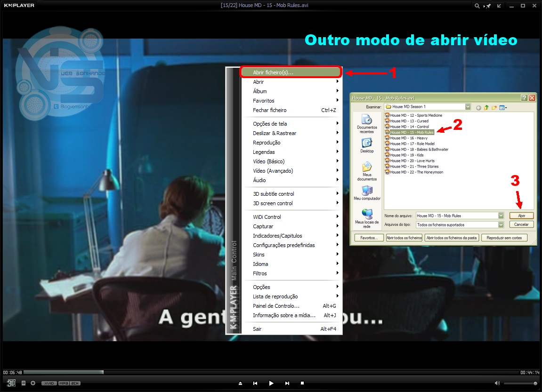Image resolution: width=542 pixels, height=392 pixels.
Task: Choose Sair to exit the player
Action: (x=292, y=329)
